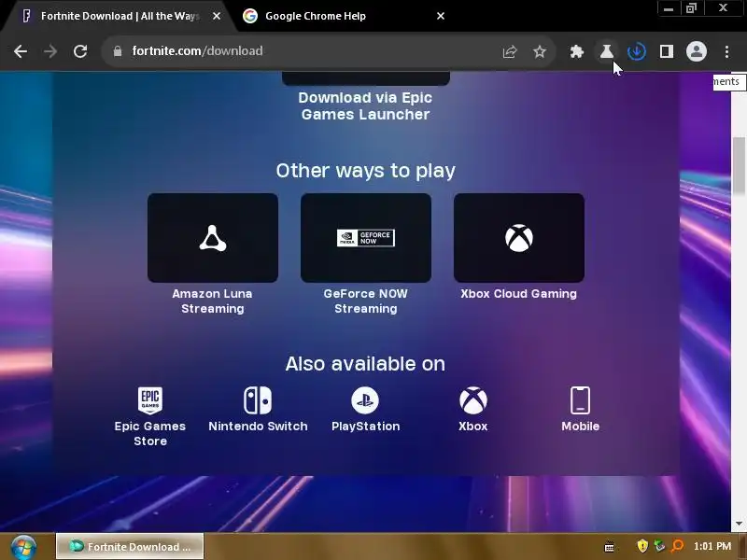Viewport: 747px width, 560px height.
Task: Select Xbox Cloud Gaming tile
Action: tap(519, 238)
